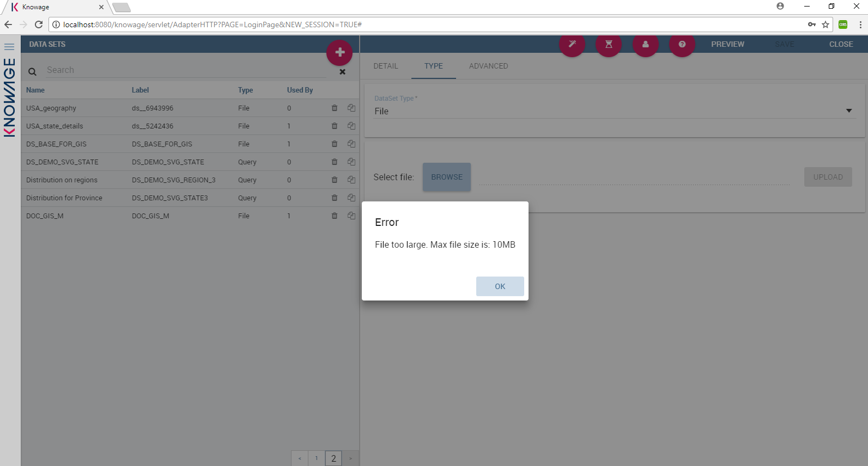Click the BROWSE file button

(446, 177)
